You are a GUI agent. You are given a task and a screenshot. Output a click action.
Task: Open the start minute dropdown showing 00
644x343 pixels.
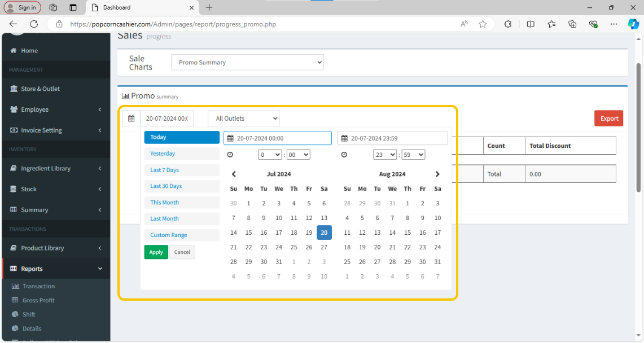click(x=298, y=155)
